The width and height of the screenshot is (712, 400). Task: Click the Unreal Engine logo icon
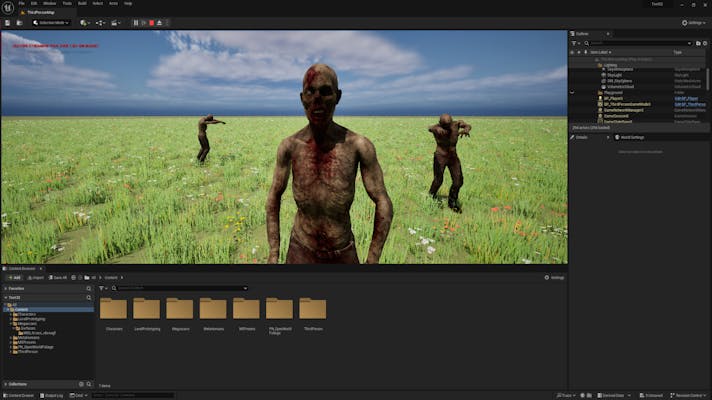[8, 8]
